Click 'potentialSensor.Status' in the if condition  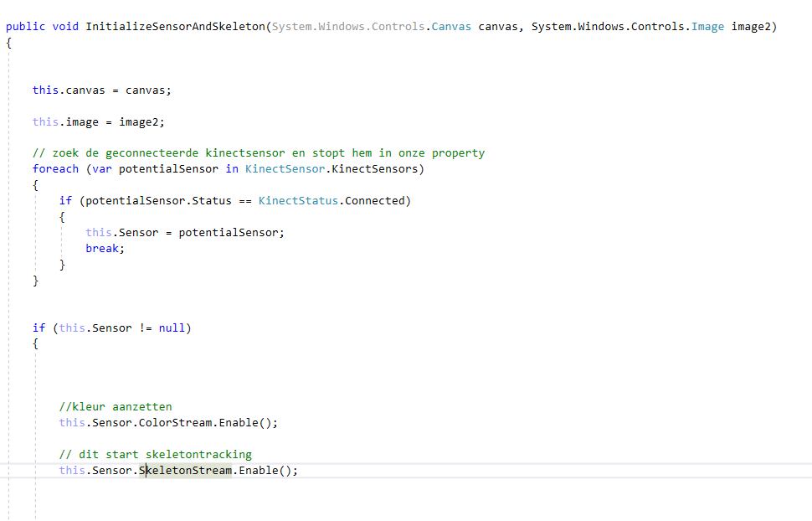pos(158,201)
